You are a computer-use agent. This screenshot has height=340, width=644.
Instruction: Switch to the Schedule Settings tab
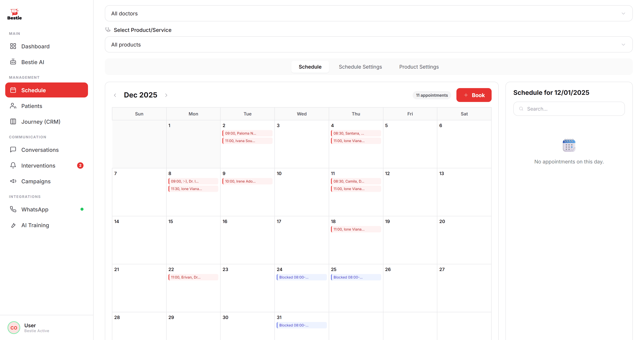click(360, 67)
